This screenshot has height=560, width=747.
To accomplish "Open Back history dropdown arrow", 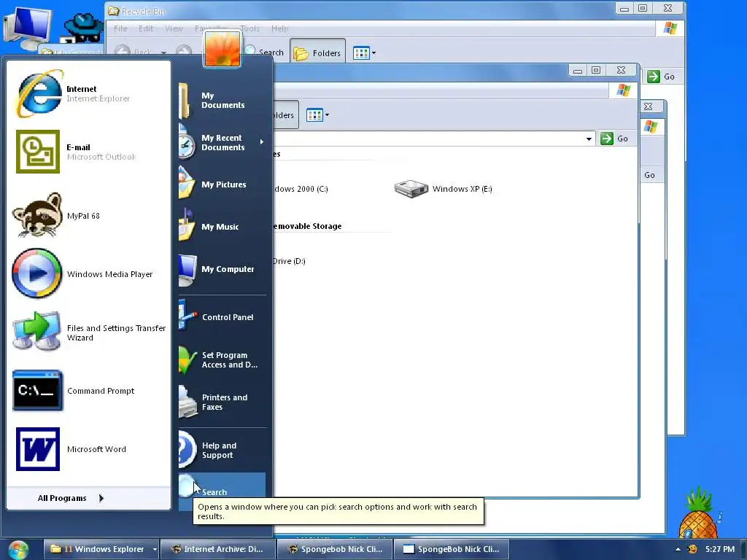I will [x=163, y=52].
